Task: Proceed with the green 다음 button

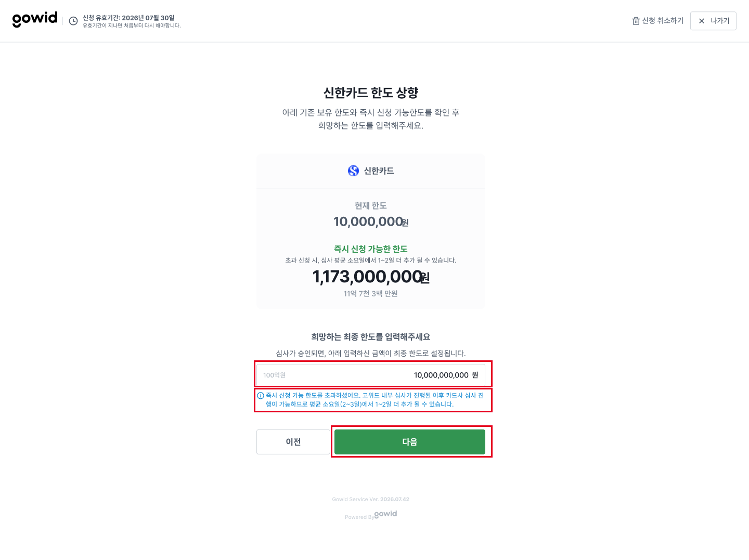Action: [x=410, y=442]
